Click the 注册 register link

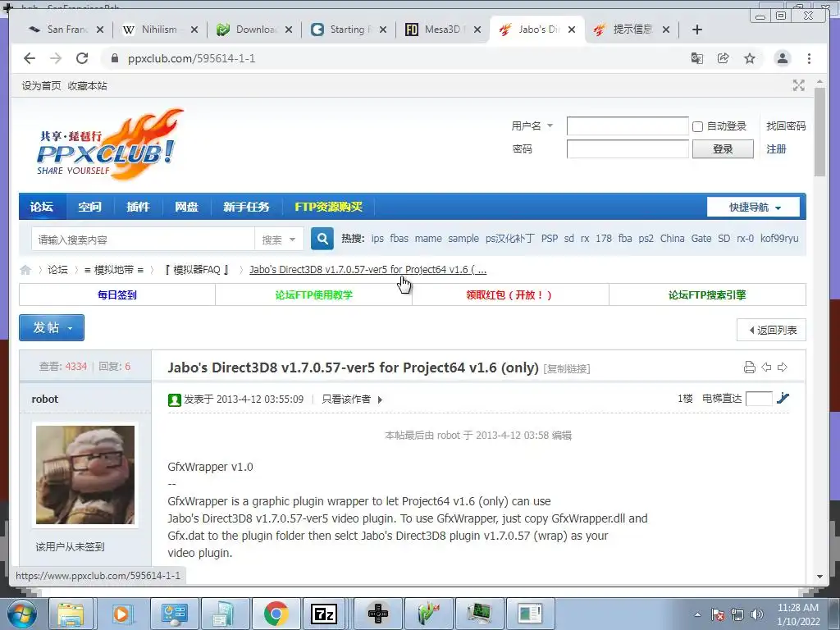pos(776,149)
